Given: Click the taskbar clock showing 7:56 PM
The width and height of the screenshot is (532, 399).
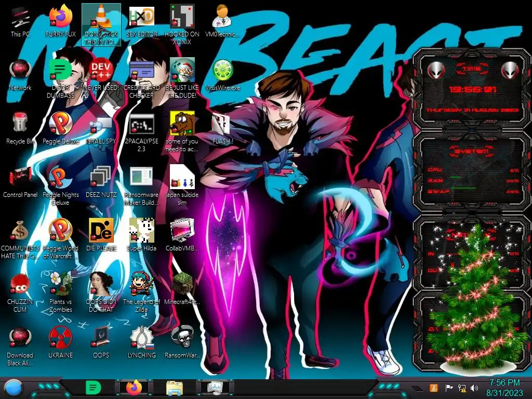Looking at the screenshot, I should pos(504,388).
